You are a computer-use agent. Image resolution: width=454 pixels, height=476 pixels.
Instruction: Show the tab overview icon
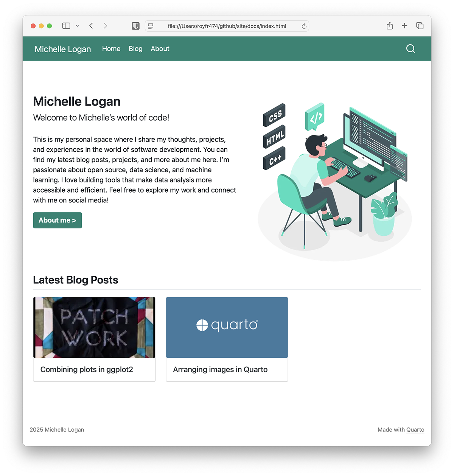click(420, 26)
